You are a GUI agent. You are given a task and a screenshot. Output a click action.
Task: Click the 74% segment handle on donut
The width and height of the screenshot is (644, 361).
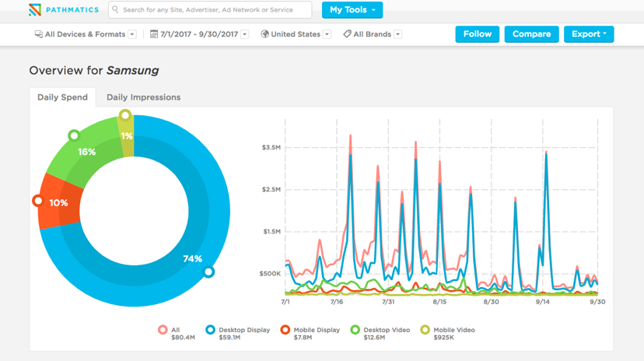tap(208, 272)
